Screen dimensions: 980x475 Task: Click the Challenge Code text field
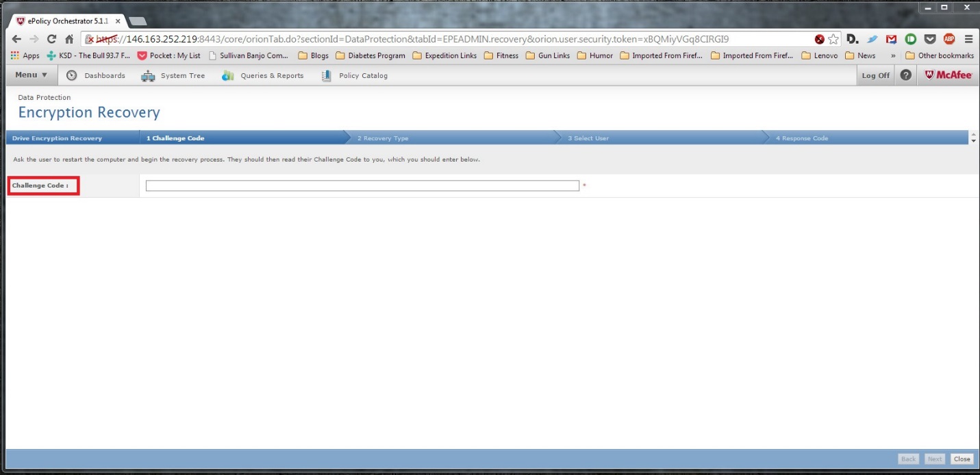tap(362, 185)
